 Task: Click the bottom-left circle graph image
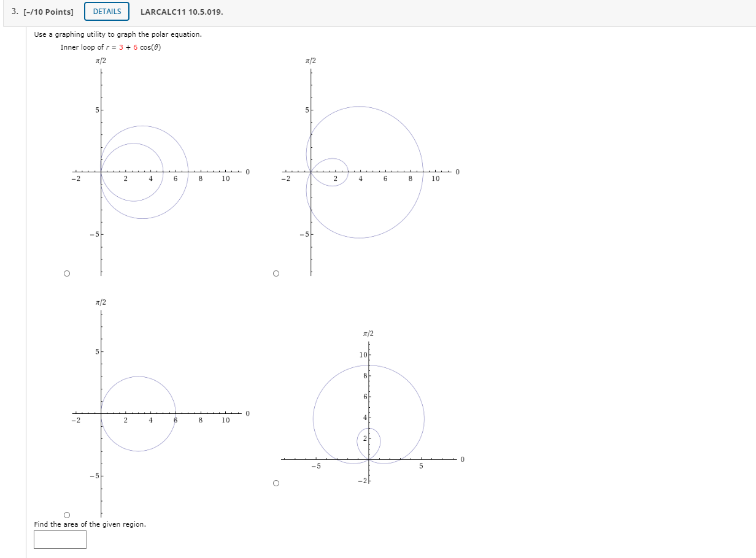138,414
